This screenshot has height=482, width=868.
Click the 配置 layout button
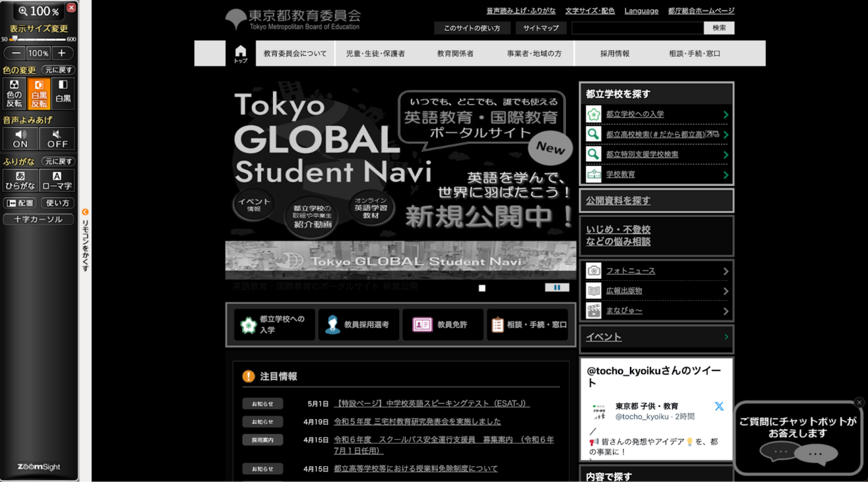tap(20, 203)
